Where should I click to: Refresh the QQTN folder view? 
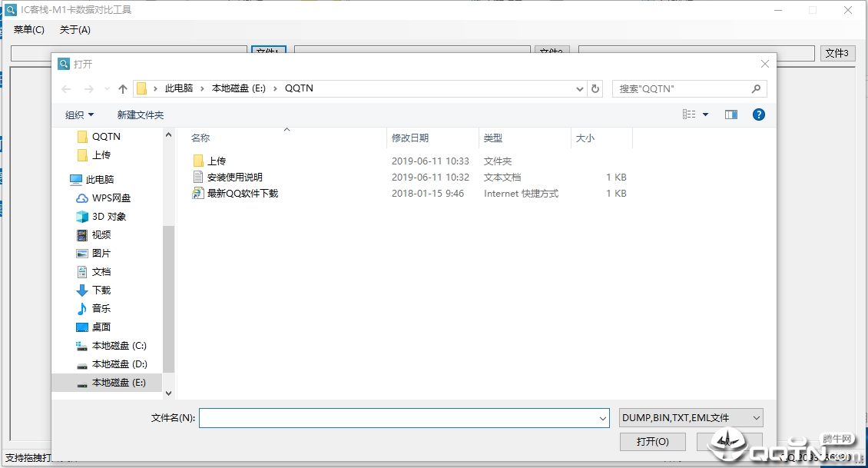pos(595,88)
